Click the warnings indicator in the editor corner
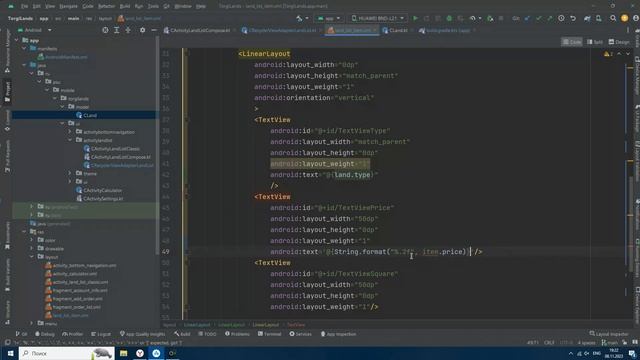This screenshot has height=360, width=640. point(608,54)
